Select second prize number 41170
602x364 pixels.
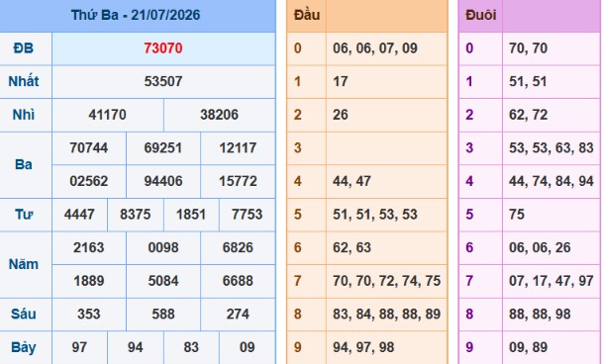(x=108, y=115)
